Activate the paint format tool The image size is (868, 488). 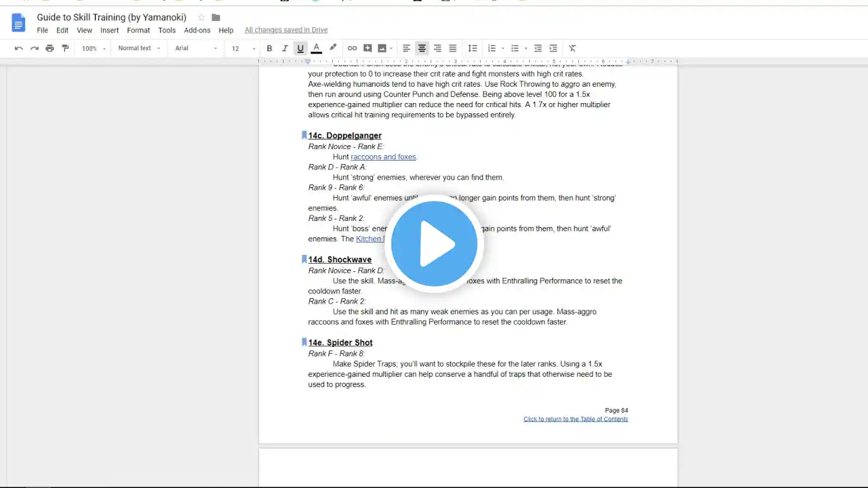pos(65,48)
